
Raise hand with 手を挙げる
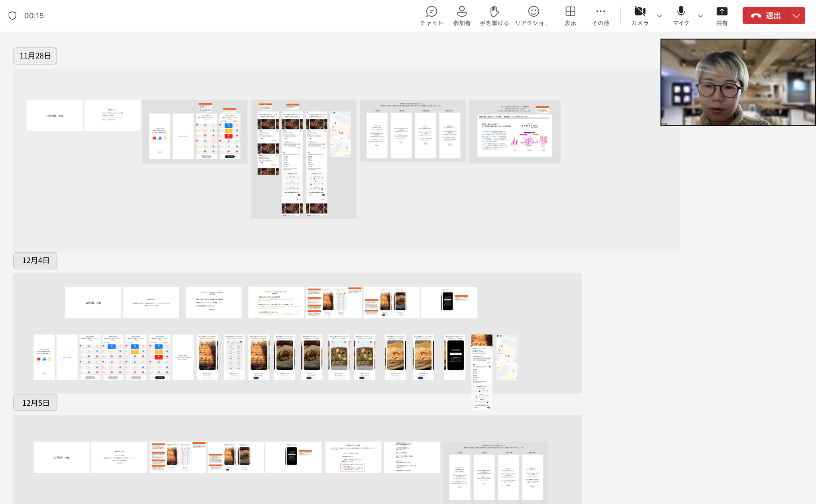pos(494,16)
